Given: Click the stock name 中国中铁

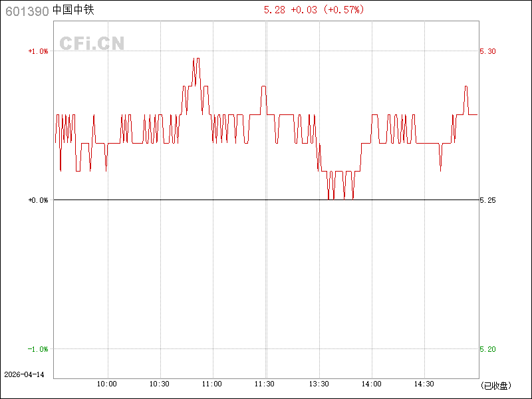Looking at the screenshot, I should pos(73,10).
